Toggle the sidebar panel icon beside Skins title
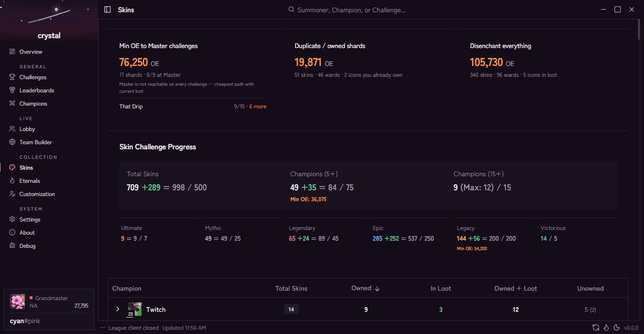This screenshot has height=334, width=644. 107,9
